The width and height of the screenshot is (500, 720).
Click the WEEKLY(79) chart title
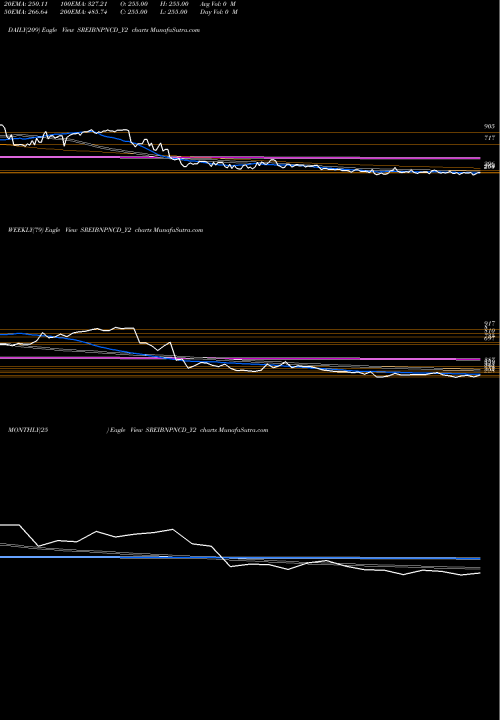coord(105,230)
